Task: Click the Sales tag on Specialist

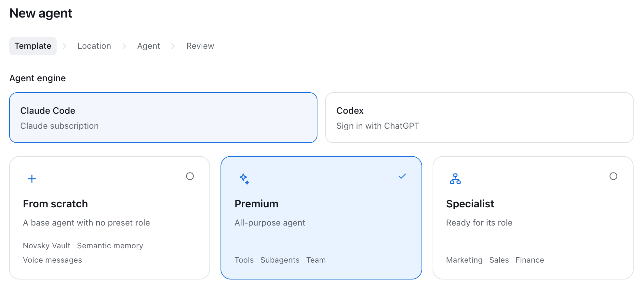Action: click(499, 260)
